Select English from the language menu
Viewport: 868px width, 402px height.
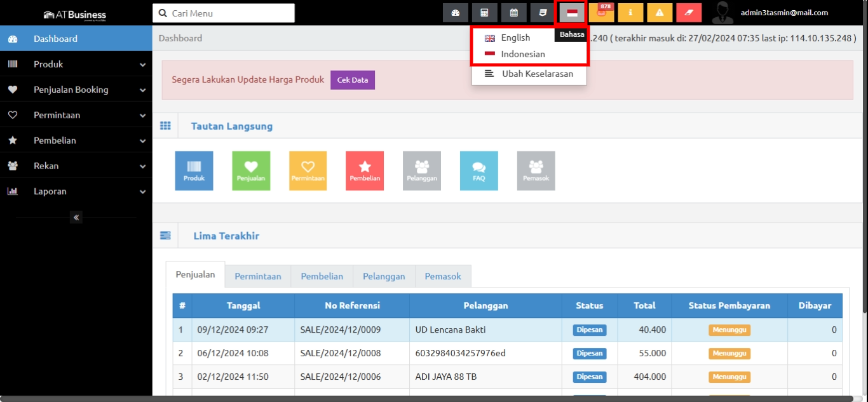[x=515, y=38]
